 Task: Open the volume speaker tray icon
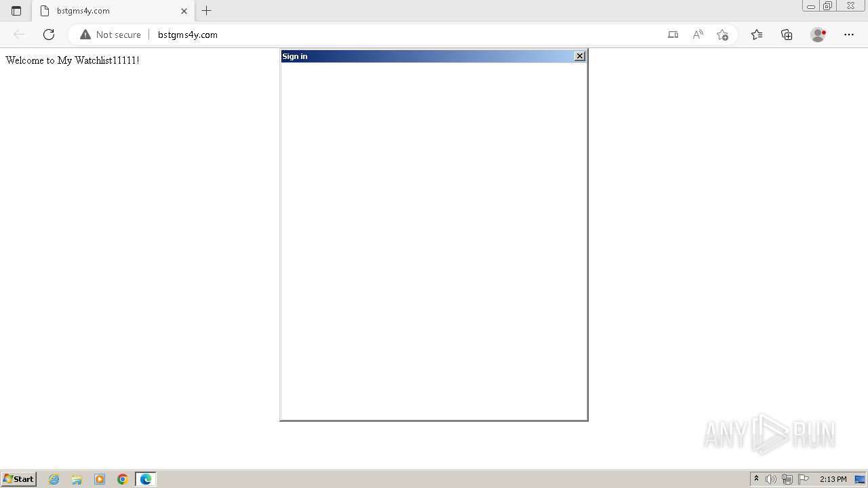771,479
